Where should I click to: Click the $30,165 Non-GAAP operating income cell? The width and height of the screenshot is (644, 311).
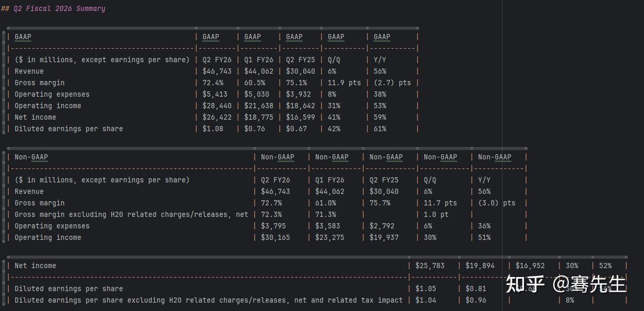tap(275, 237)
